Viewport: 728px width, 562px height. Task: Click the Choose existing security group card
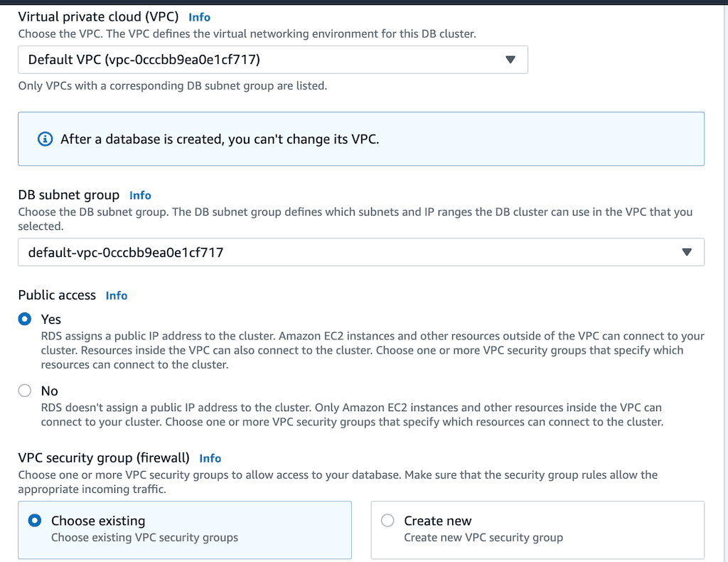pyautogui.click(x=185, y=529)
